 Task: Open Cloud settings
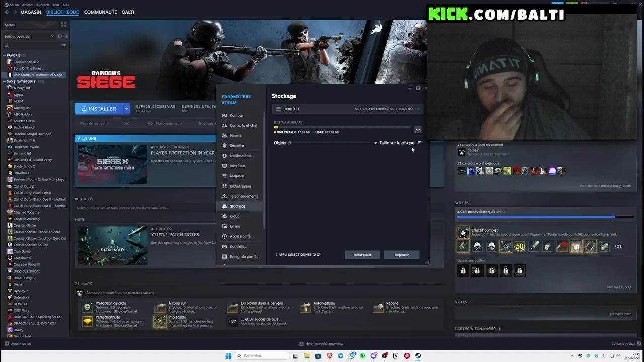(x=240, y=216)
